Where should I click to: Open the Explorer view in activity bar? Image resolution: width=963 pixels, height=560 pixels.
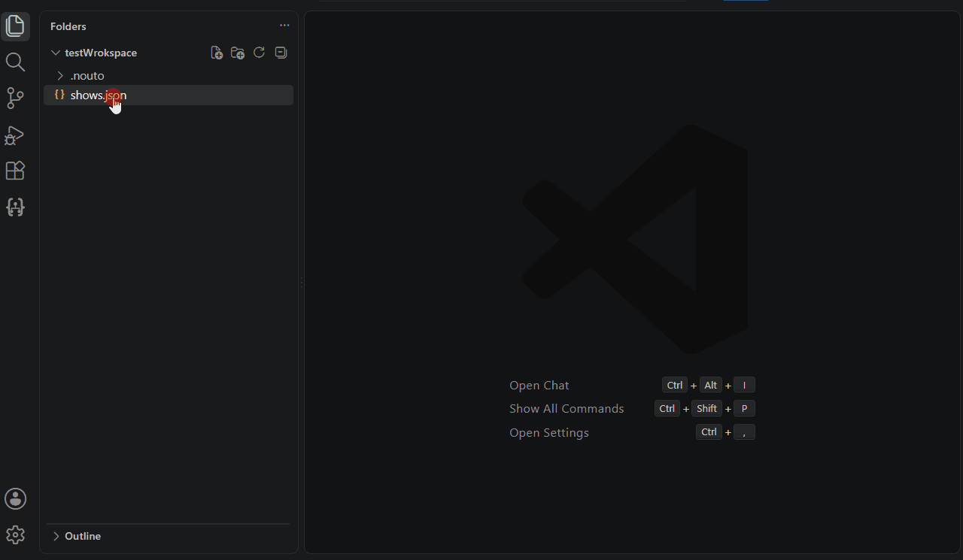point(15,26)
